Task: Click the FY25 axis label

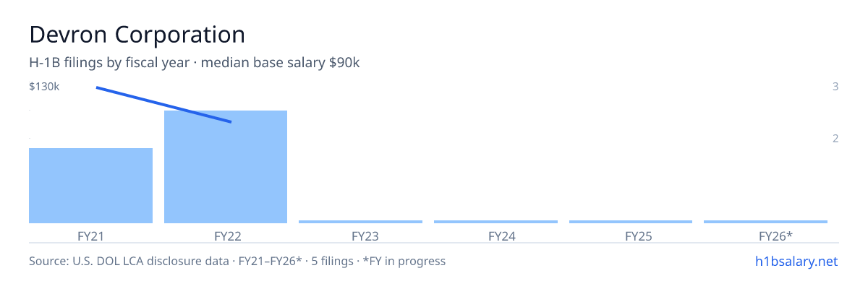Action: [631, 236]
